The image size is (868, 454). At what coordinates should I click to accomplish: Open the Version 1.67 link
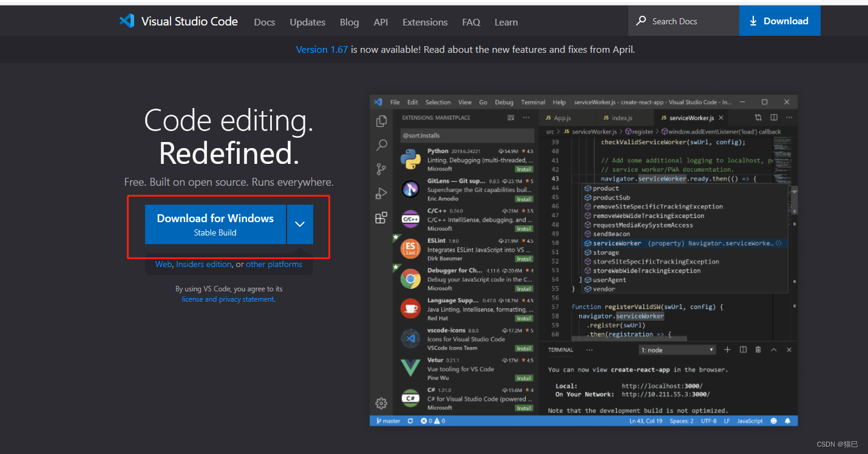pyautogui.click(x=322, y=50)
